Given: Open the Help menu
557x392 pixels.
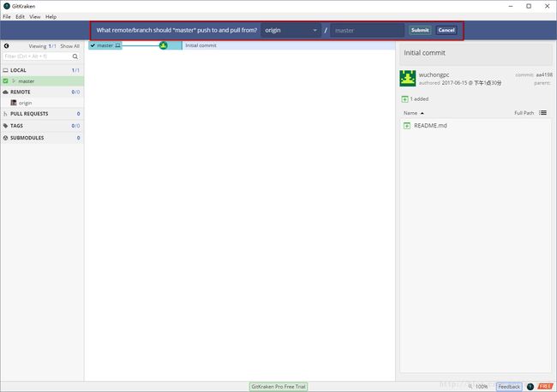Looking at the screenshot, I should coord(51,16).
